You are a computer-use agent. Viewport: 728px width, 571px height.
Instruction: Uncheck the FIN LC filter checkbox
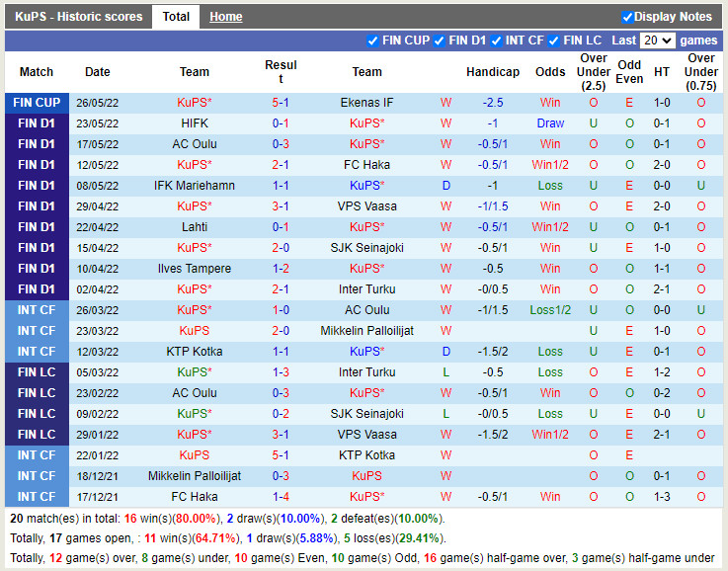[553, 41]
